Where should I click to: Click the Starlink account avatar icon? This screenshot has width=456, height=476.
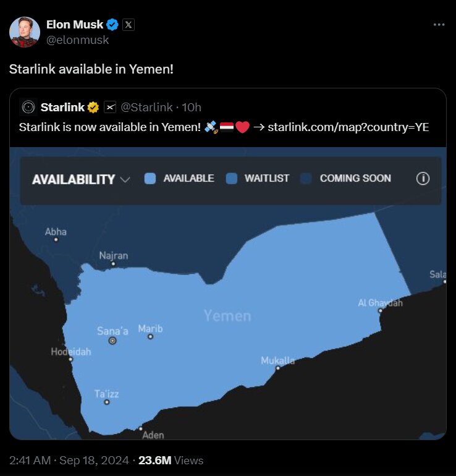click(28, 108)
